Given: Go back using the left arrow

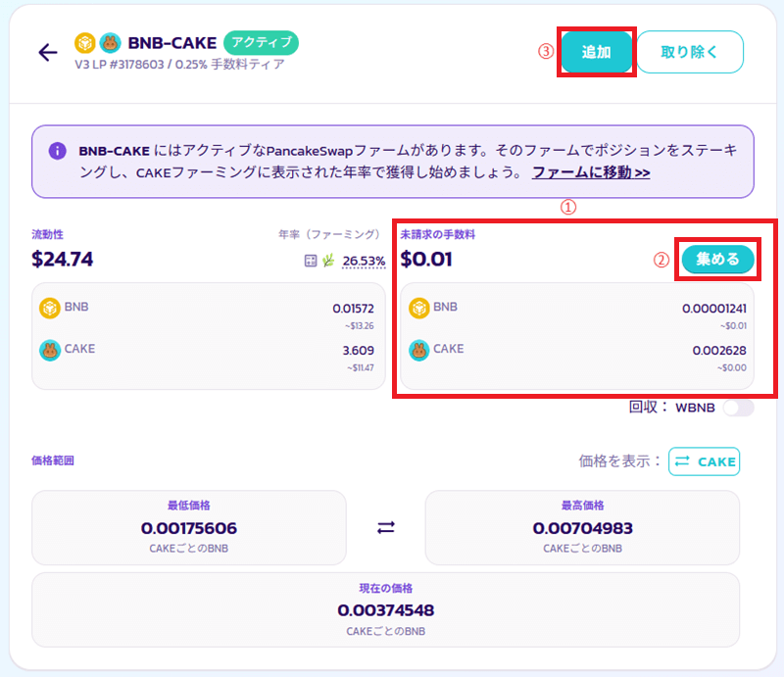Looking at the screenshot, I should (48, 52).
